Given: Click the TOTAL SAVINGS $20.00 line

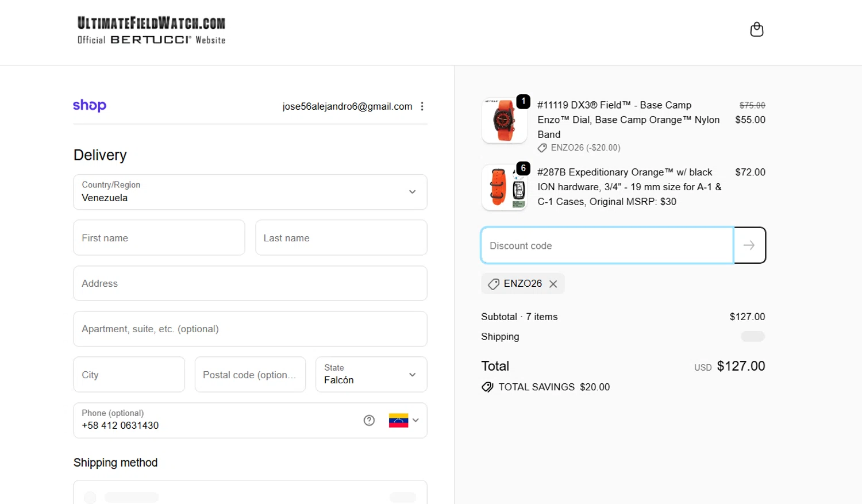Looking at the screenshot, I should (545, 387).
